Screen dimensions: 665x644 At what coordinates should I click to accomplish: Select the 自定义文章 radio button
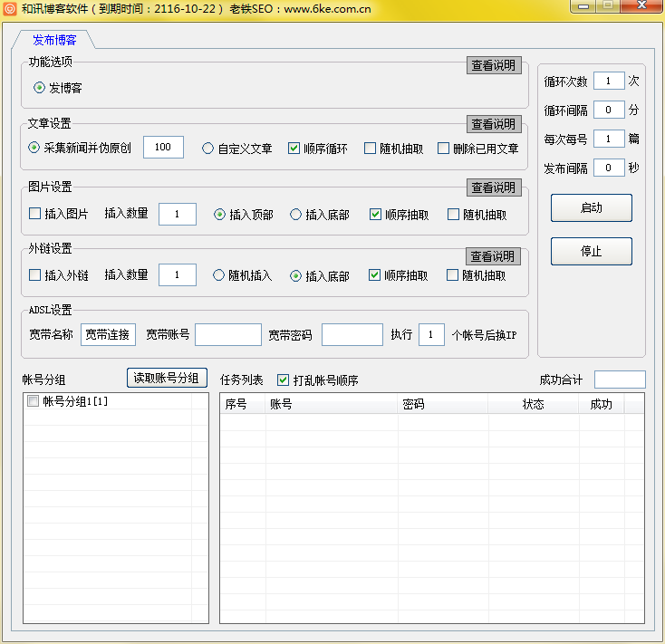207,149
